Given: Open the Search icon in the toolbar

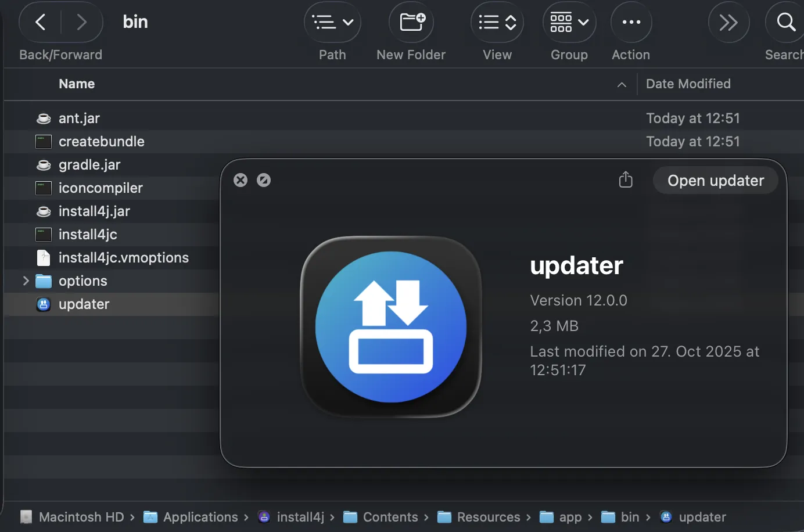Looking at the screenshot, I should pos(784,22).
